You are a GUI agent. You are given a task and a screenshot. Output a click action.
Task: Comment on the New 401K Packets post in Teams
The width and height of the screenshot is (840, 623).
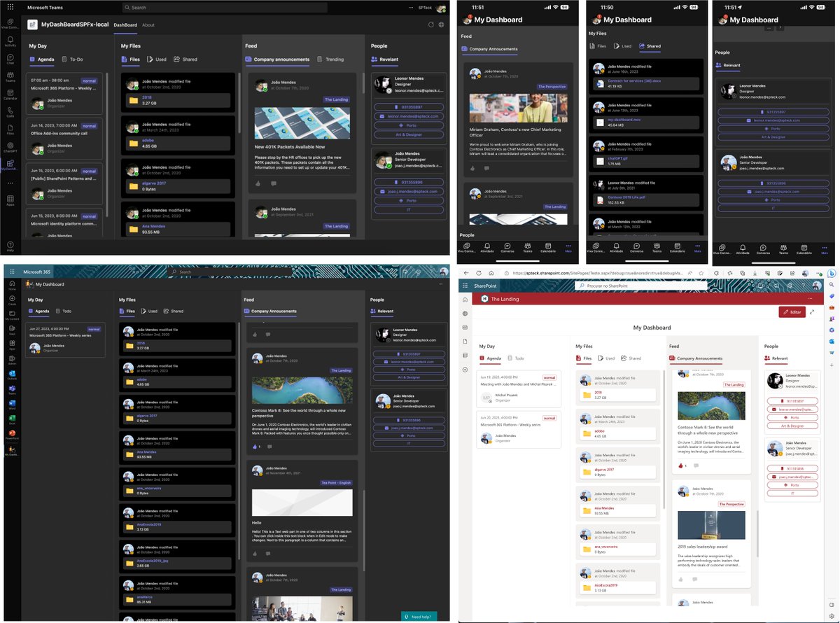273,183
